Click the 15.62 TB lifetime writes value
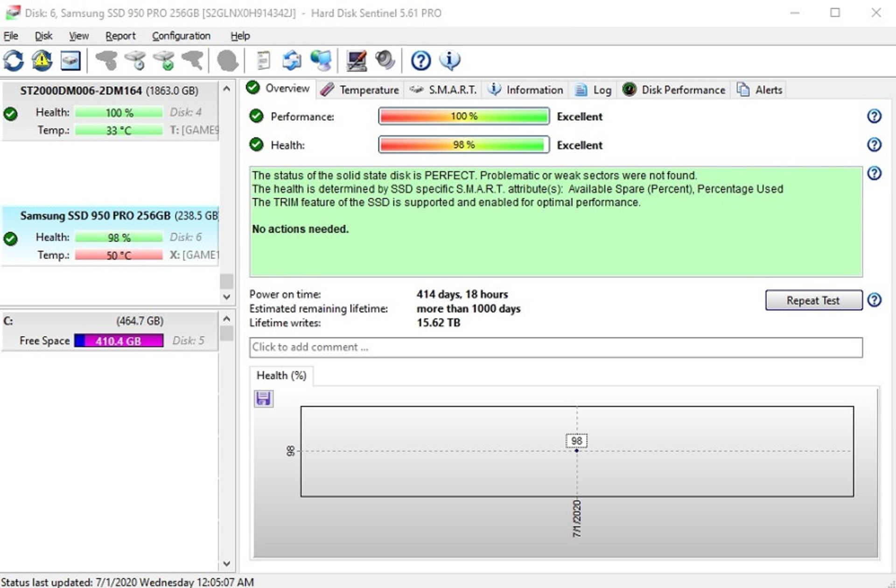This screenshot has width=896, height=588. [x=438, y=323]
